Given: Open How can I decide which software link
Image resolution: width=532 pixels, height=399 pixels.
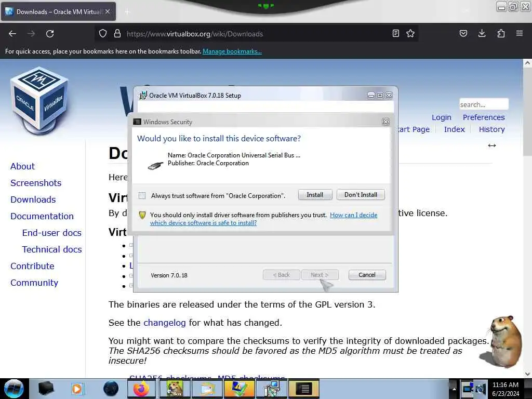Looking at the screenshot, I should pyautogui.click(x=264, y=219).
